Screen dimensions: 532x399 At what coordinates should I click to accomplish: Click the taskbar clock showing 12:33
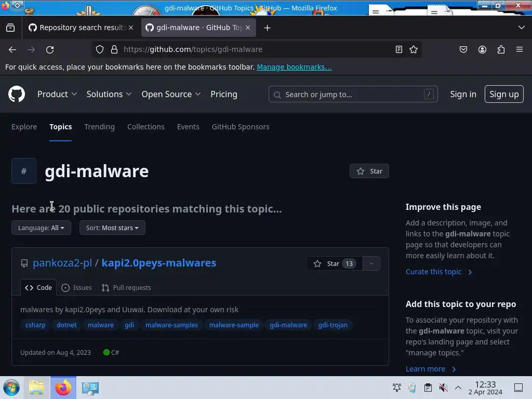pos(485,388)
